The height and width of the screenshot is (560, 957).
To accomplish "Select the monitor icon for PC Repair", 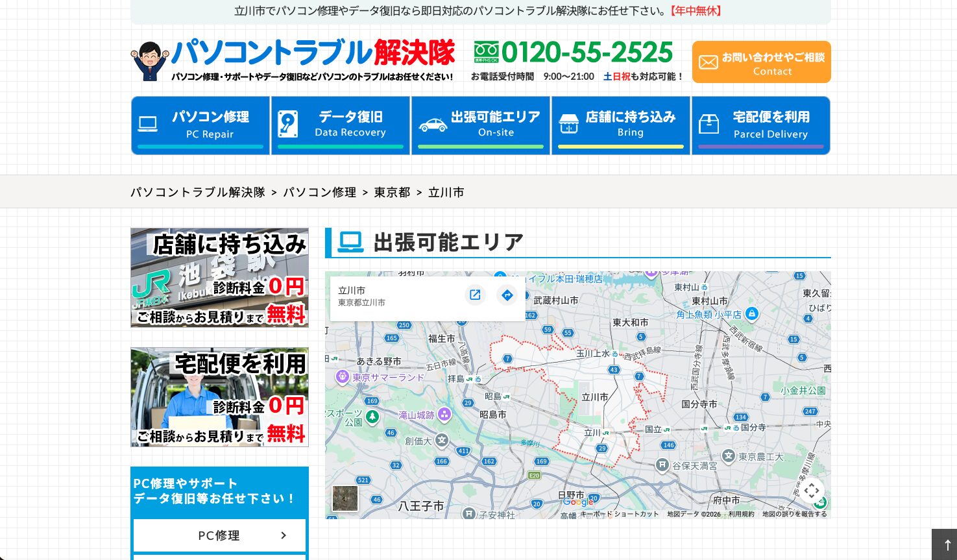I will 147,123.
